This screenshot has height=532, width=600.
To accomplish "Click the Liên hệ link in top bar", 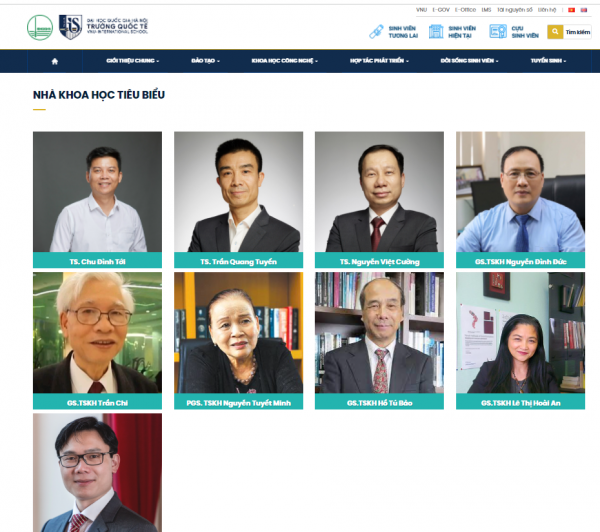I will point(547,10).
